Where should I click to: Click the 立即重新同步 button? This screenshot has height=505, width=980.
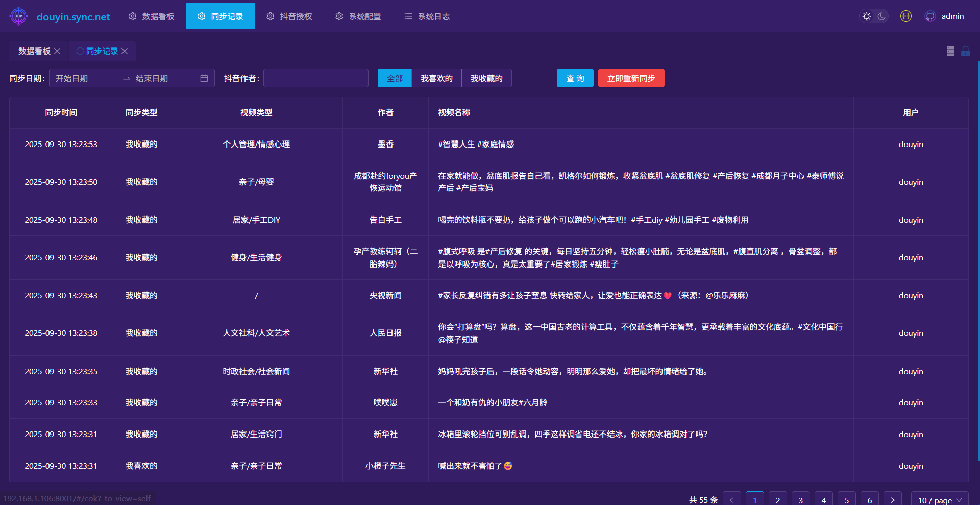[x=631, y=78]
